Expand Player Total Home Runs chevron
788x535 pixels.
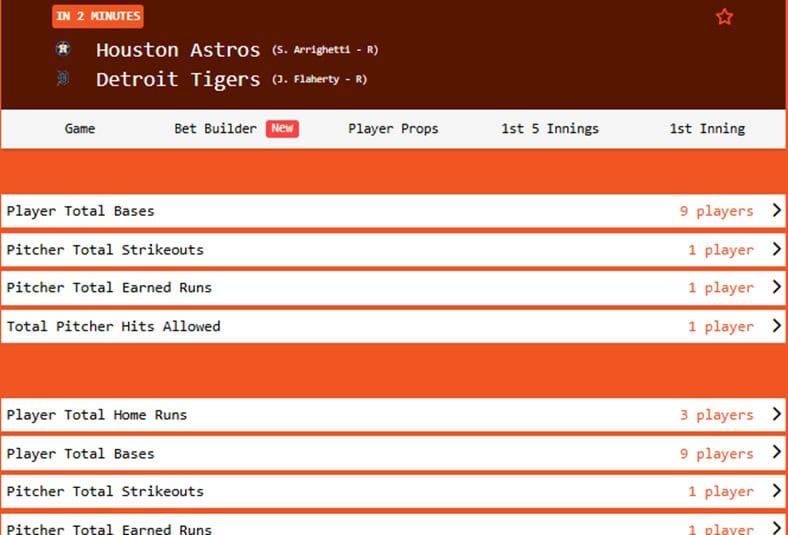click(776, 414)
